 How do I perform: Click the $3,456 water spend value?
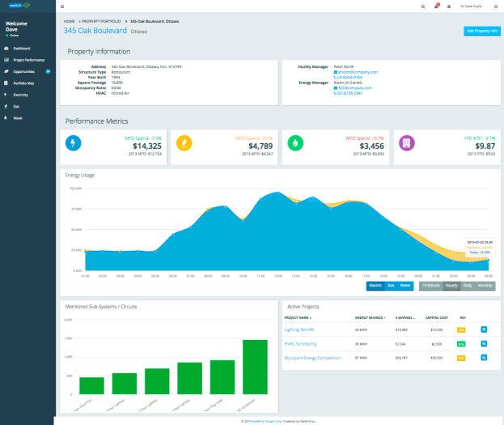[x=371, y=146]
